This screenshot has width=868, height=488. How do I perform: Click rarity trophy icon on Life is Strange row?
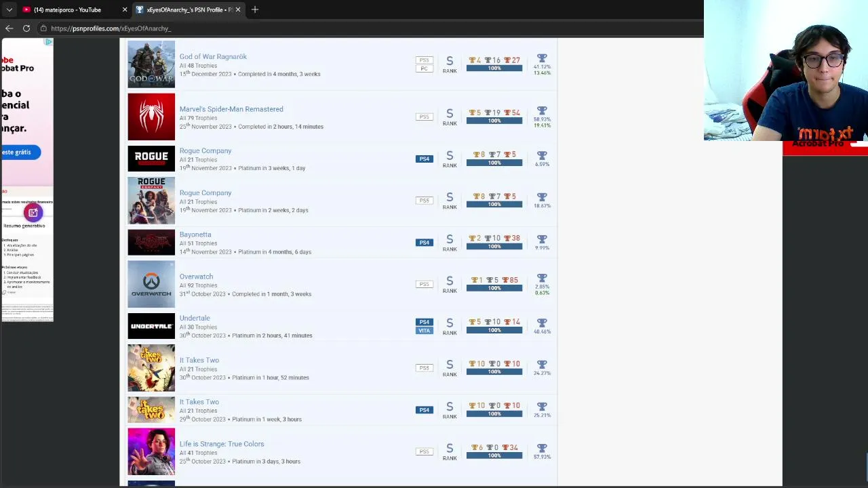click(x=542, y=448)
